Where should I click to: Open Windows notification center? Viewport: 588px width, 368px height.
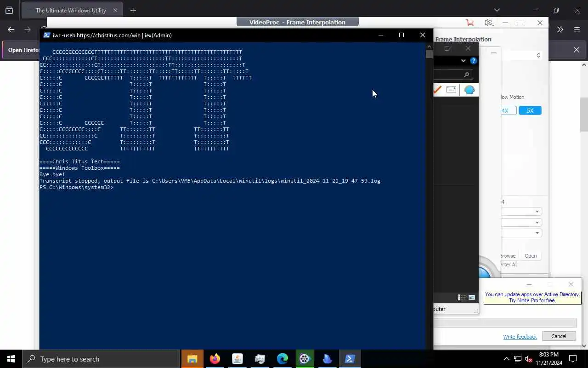(573, 359)
